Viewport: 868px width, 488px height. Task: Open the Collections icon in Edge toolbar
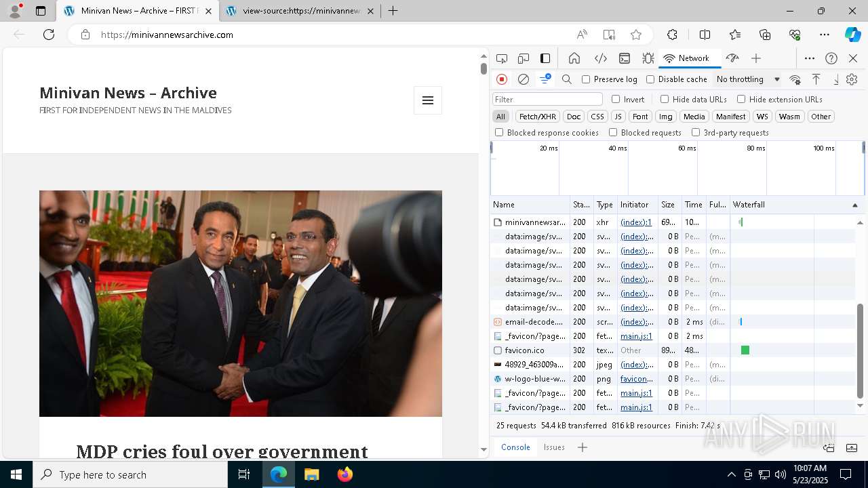click(765, 35)
